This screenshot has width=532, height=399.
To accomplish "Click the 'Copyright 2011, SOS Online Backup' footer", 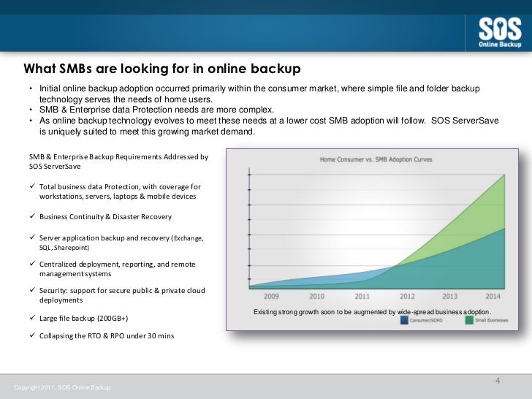I will 62,387.
